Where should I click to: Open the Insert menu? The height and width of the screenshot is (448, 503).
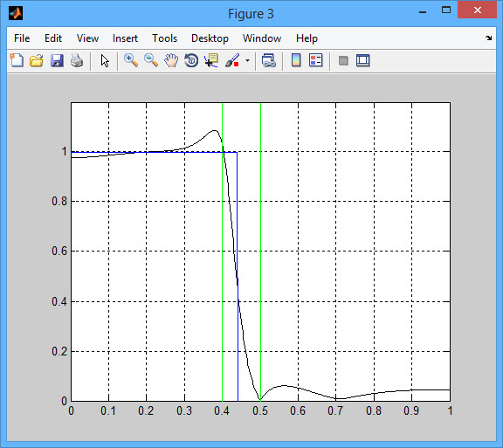[x=125, y=38]
